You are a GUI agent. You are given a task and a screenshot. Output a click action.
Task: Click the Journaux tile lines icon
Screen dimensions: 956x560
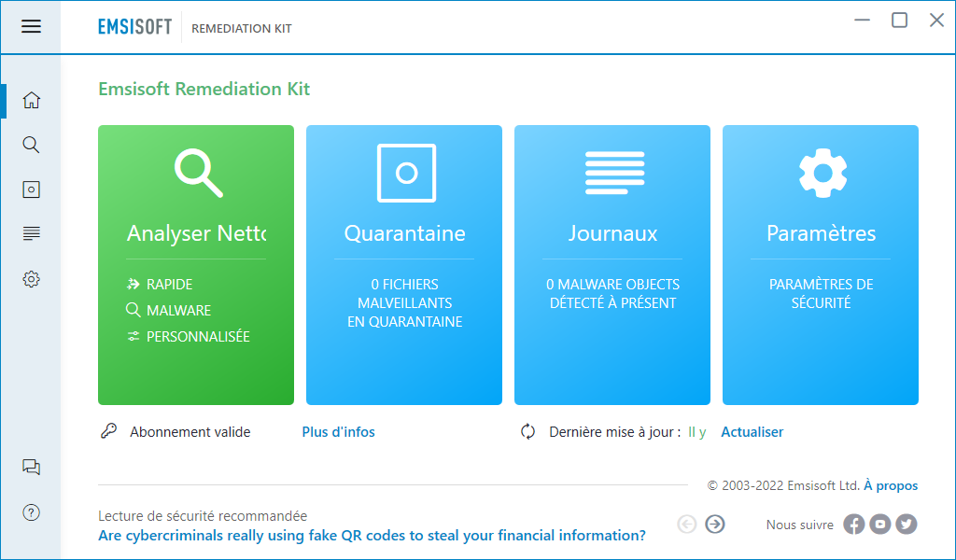coord(614,173)
